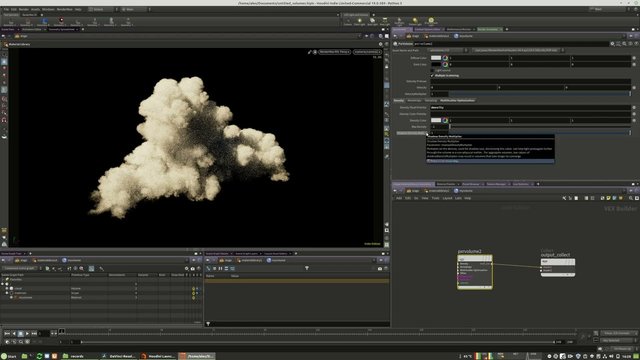The image size is (640, 360).
Task: Click the Diffuse Color white swatch
Action: [436, 58]
